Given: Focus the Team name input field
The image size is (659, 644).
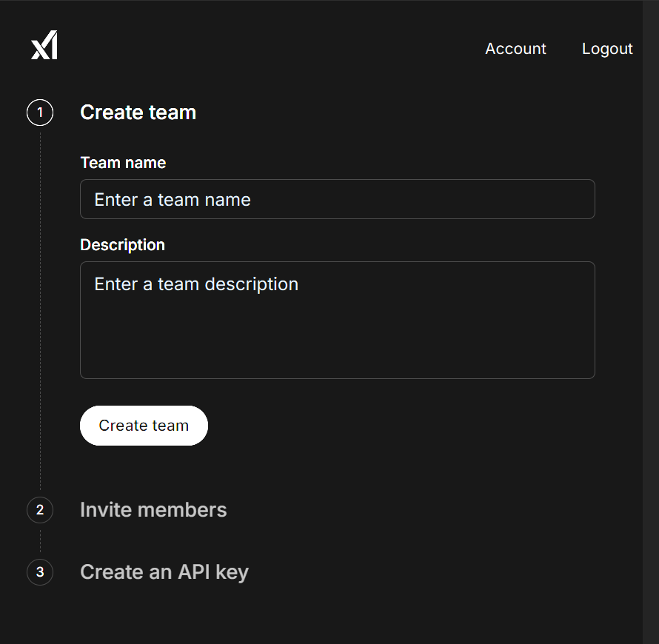Looking at the screenshot, I should coord(337,199).
